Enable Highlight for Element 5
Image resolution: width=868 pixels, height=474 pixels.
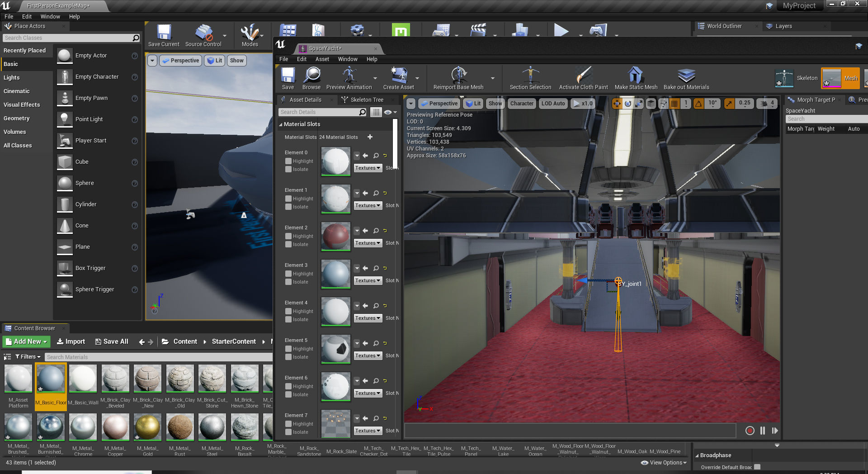coord(288,349)
